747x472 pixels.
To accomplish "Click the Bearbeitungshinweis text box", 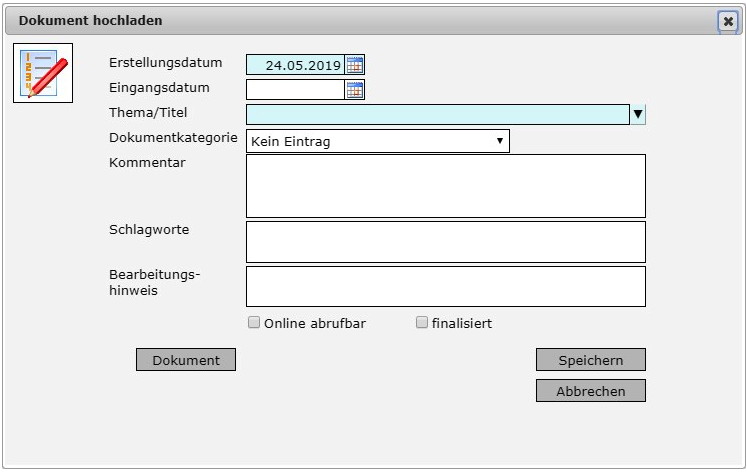I will (445, 286).
